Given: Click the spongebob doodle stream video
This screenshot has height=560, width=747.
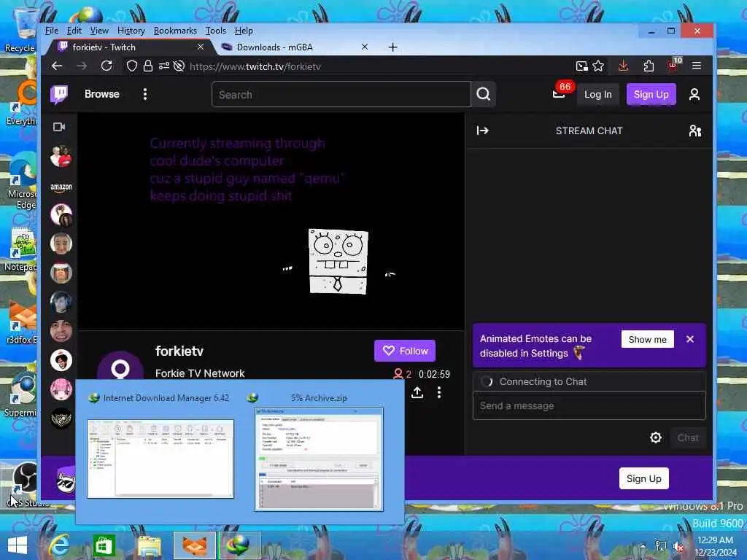Looking at the screenshot, I should 271,221.
